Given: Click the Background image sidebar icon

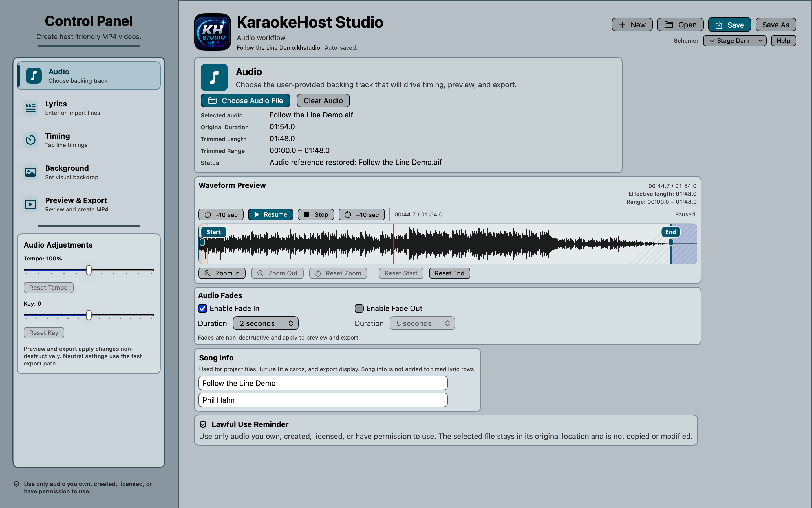Looking at the screenshot, I should point(30,172).
